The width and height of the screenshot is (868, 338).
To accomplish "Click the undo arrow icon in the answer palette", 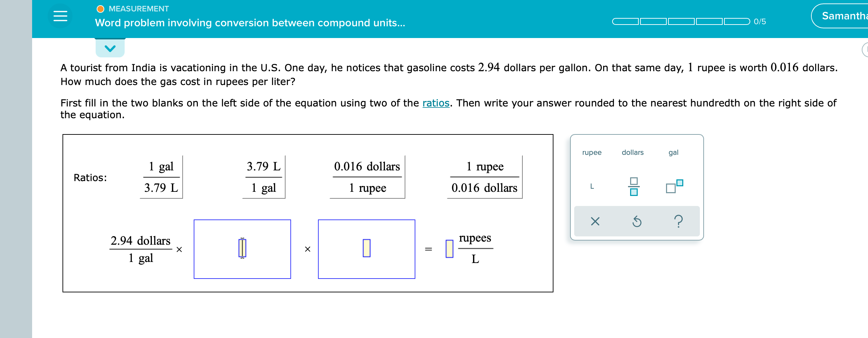I will coord(637,222).
